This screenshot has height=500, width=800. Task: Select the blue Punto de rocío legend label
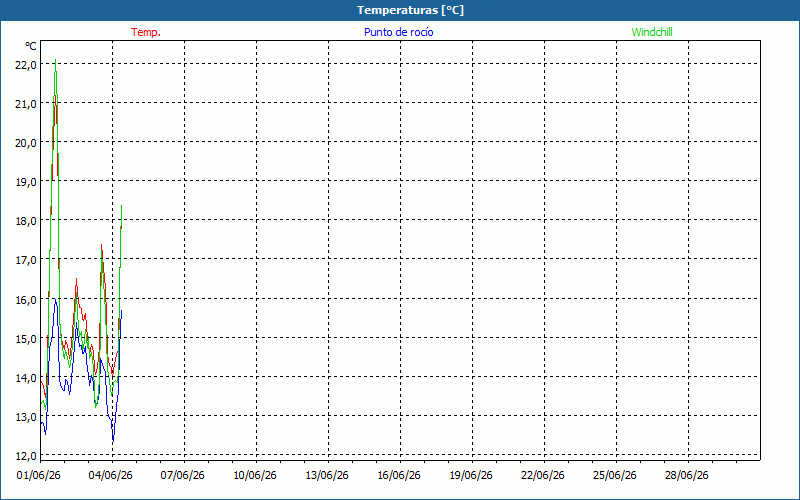click(398, 32)
